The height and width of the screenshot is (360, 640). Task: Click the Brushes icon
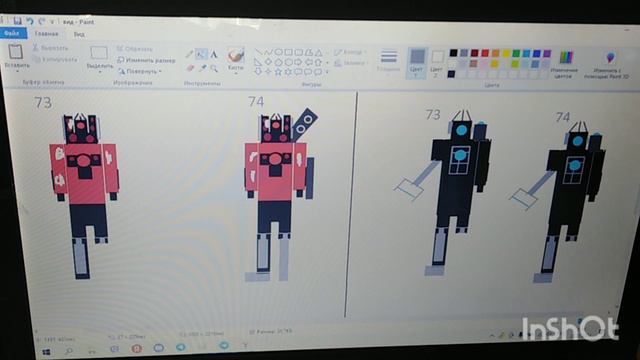(236, 55)
